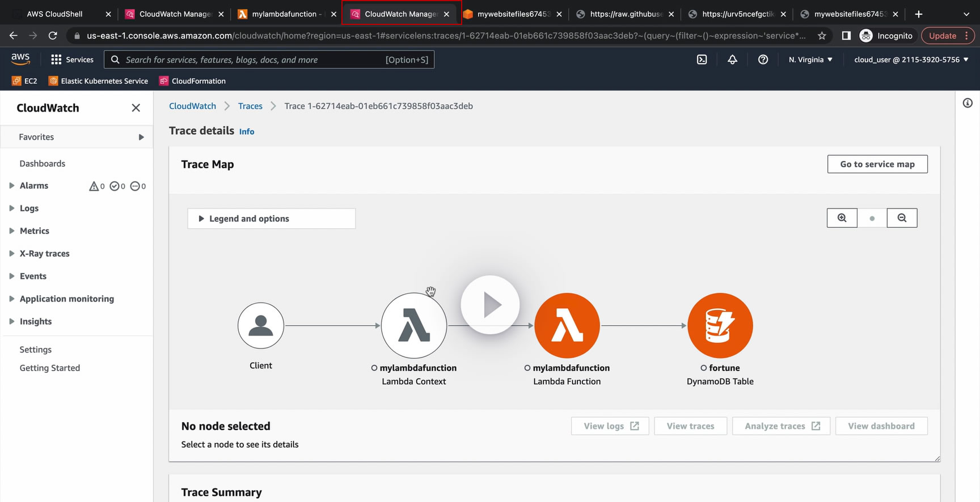This screenshot has width=980, height=502.
Task: Switch to the mylambdafunction browser tab
Action: point(285,14)
